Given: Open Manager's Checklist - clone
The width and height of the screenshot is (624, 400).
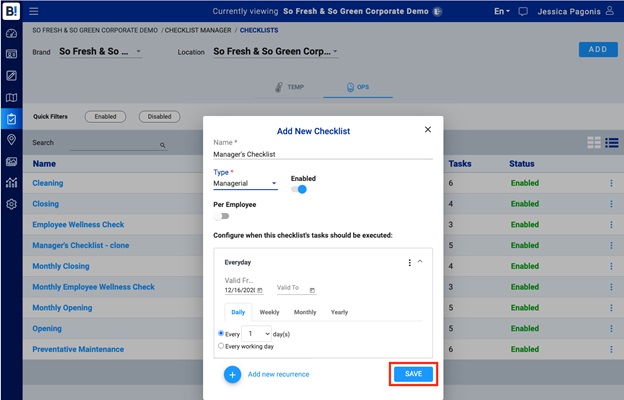Looking at the screenshot, I should [81, 245].
